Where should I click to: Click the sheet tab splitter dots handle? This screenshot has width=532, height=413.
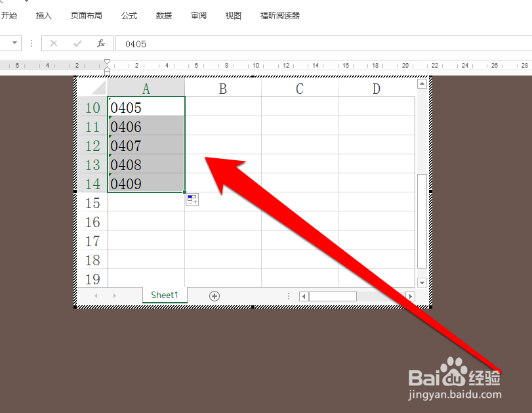click(x=289, y=296)
